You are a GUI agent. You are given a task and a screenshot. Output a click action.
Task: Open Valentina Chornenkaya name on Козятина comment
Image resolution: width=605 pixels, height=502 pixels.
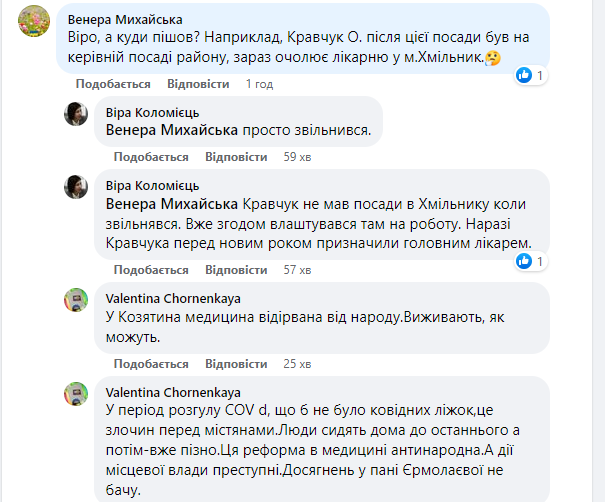pyautogui.click(x=172, y=297)
